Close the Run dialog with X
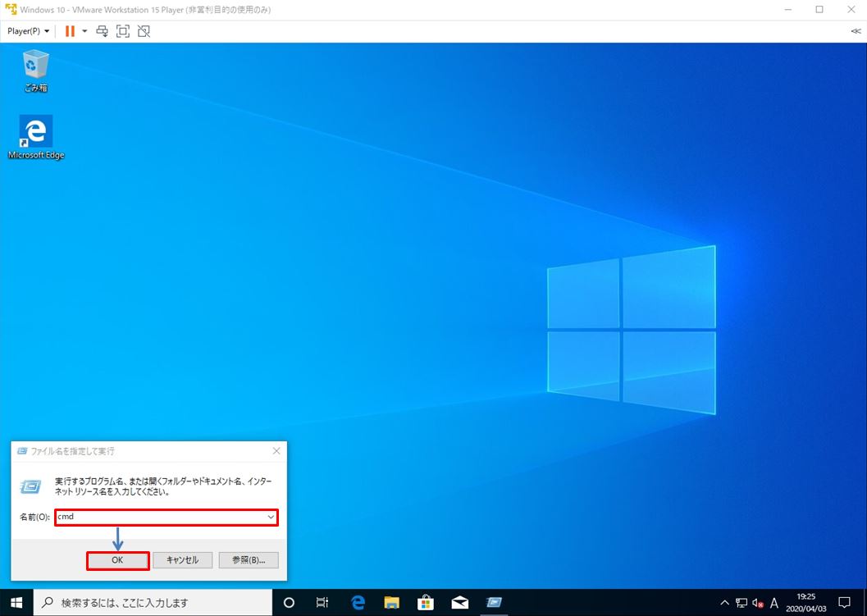 coord(276,451)
